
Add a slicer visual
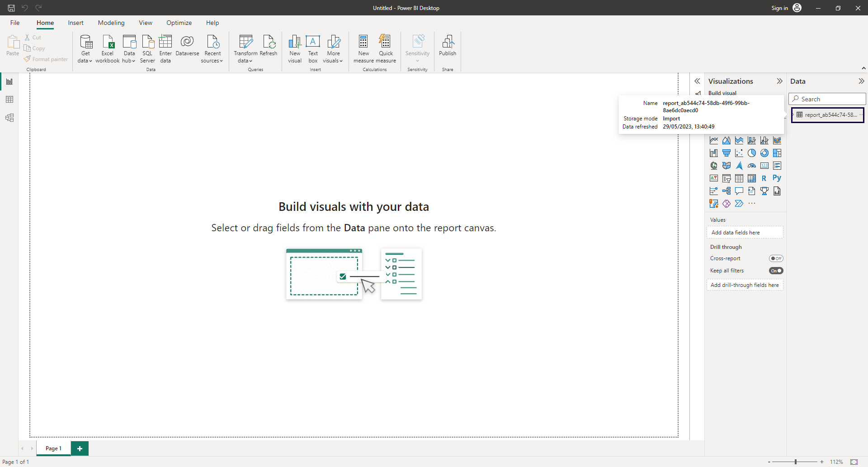coord(726,178)
